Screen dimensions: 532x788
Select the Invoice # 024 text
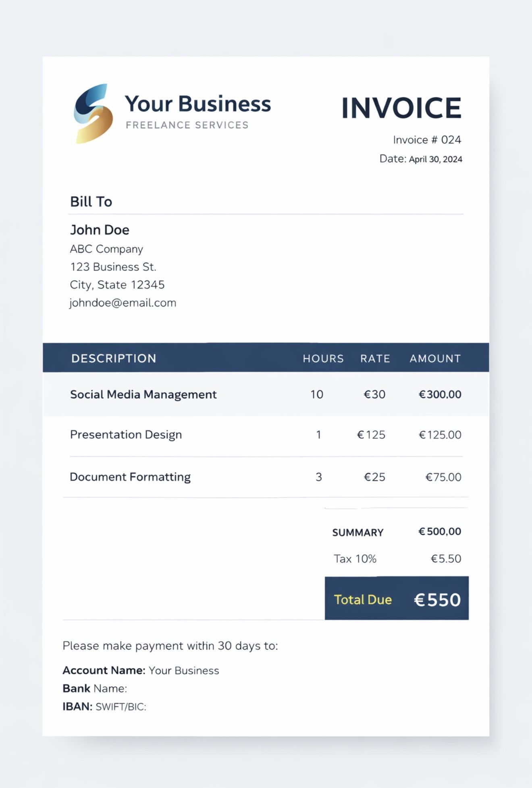(x=427, y=140)
